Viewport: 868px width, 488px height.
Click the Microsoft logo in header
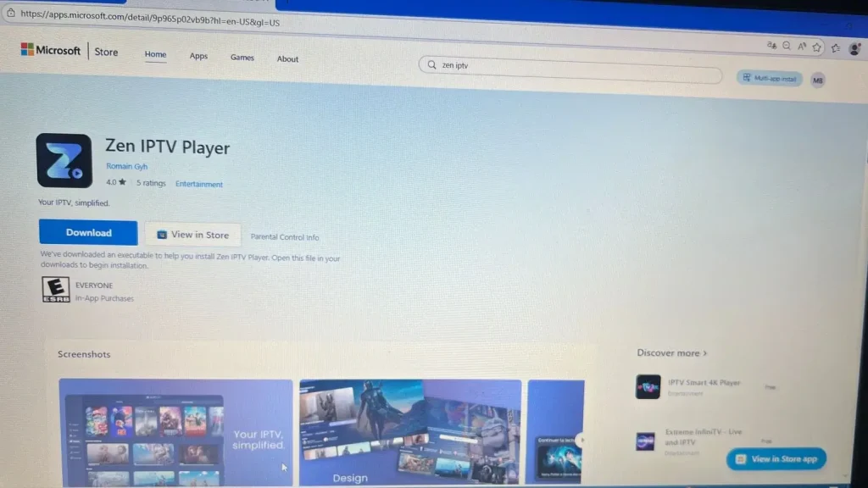click(x=51, y=50)
